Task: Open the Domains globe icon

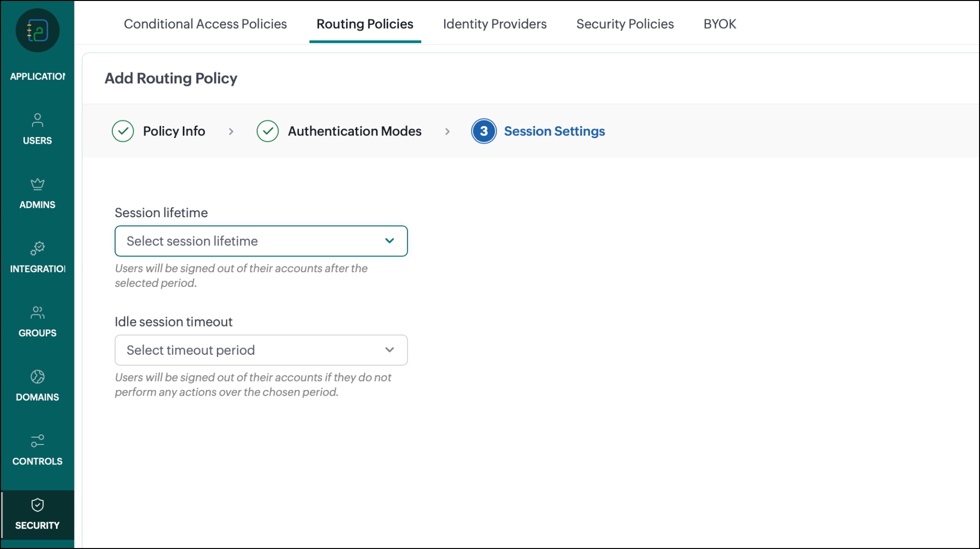Action: (x=37, y=377)
